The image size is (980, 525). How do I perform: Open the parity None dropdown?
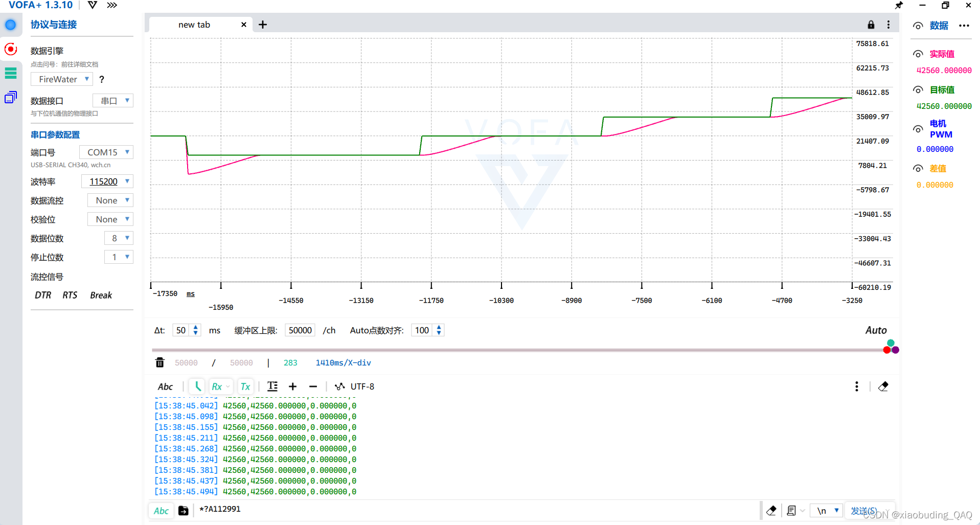coord(110,219)
